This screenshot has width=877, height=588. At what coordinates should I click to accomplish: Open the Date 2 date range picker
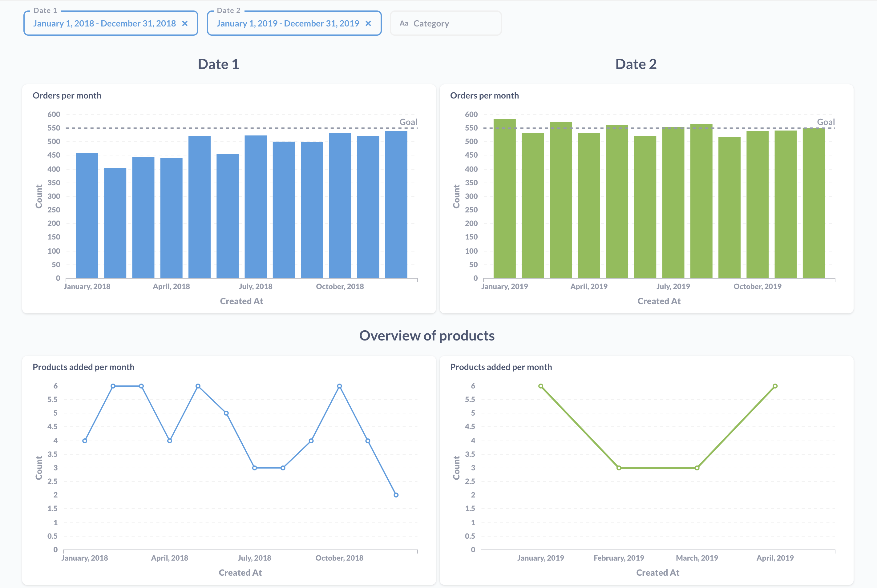coord(289,23)
